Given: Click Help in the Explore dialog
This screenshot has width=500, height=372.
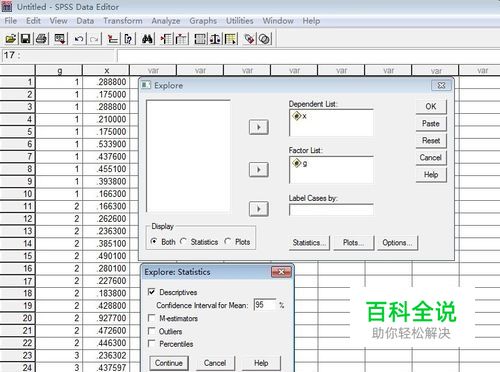Looking at the screenshot, I should point(431,175).
